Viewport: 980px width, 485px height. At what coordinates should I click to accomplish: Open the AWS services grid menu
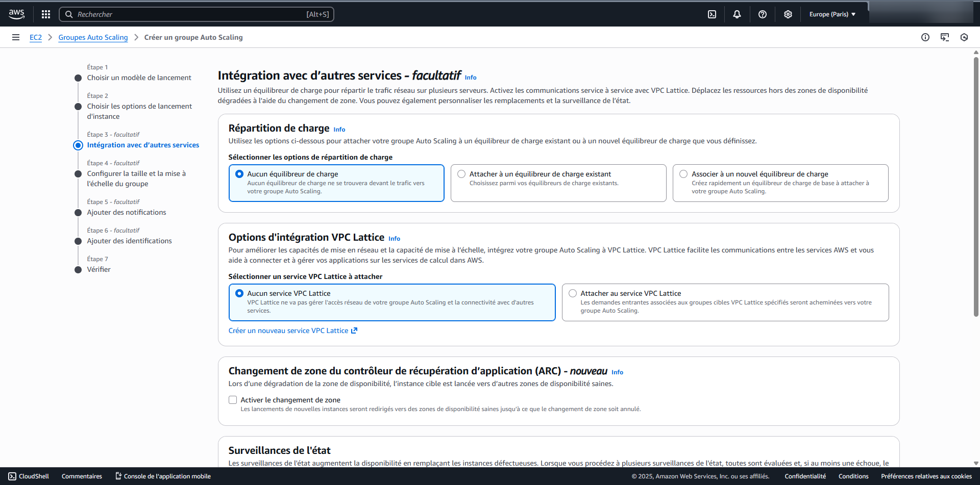[46, 14]
